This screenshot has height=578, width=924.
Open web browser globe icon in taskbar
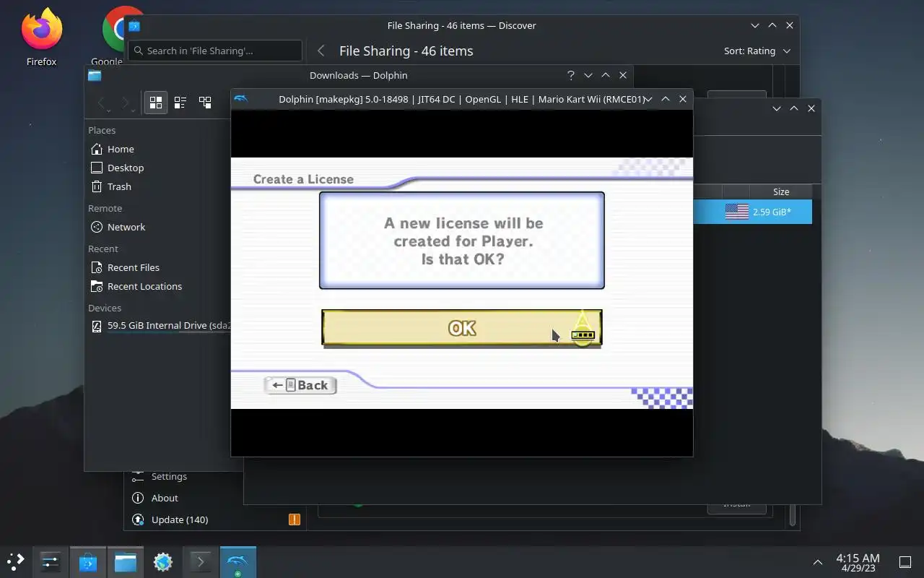[162, 561]
